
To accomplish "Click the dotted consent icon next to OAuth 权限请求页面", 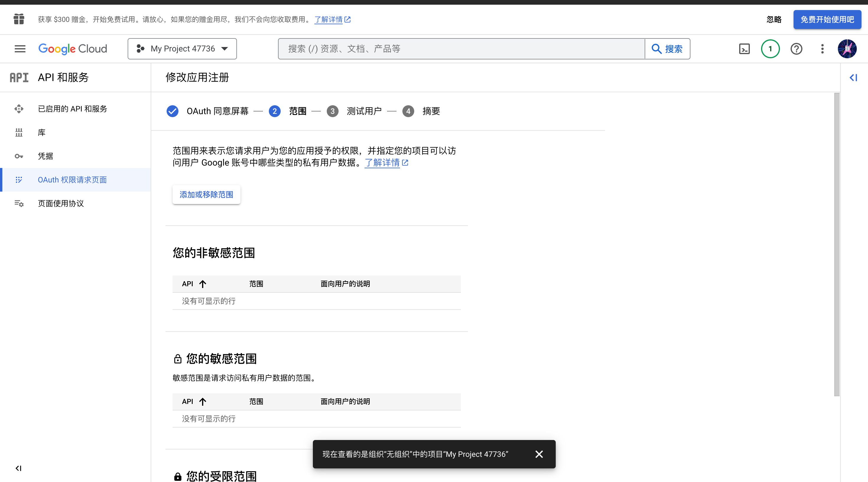I will pyautogui.click(x=19, y=180).
